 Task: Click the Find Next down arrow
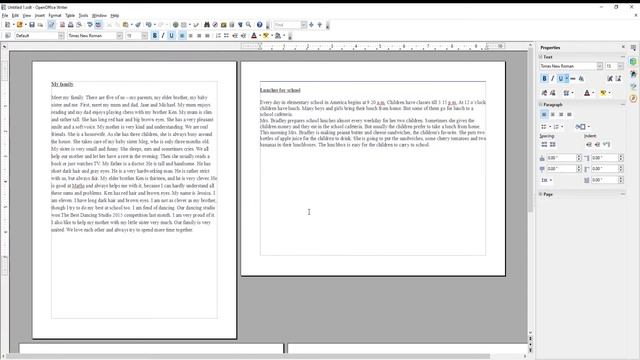[311, 25]
